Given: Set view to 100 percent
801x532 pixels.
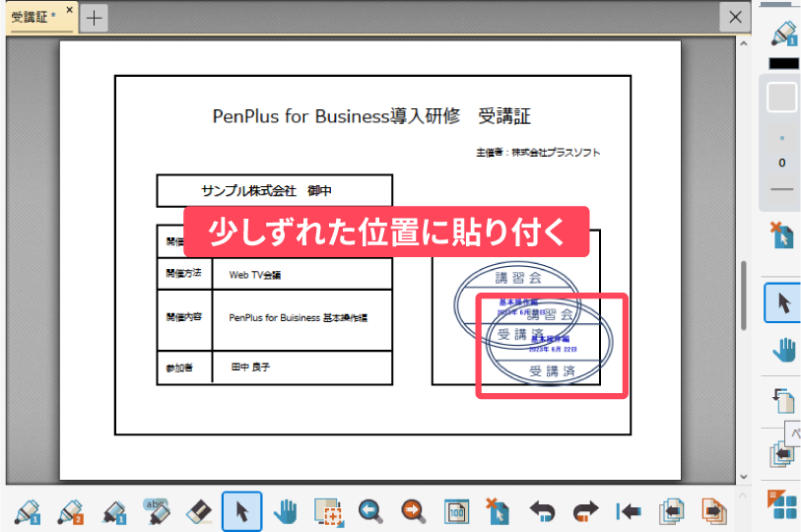Looking at the screenshot, I should 457,511.
